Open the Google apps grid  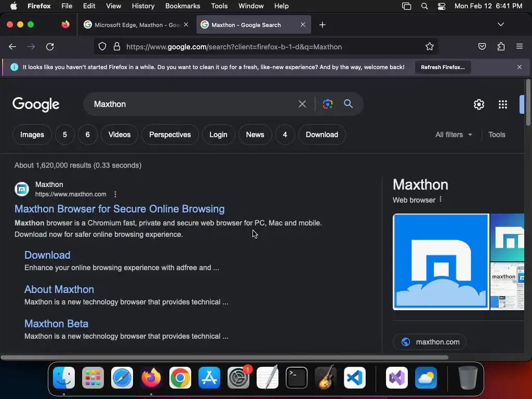tap(503, 104)
